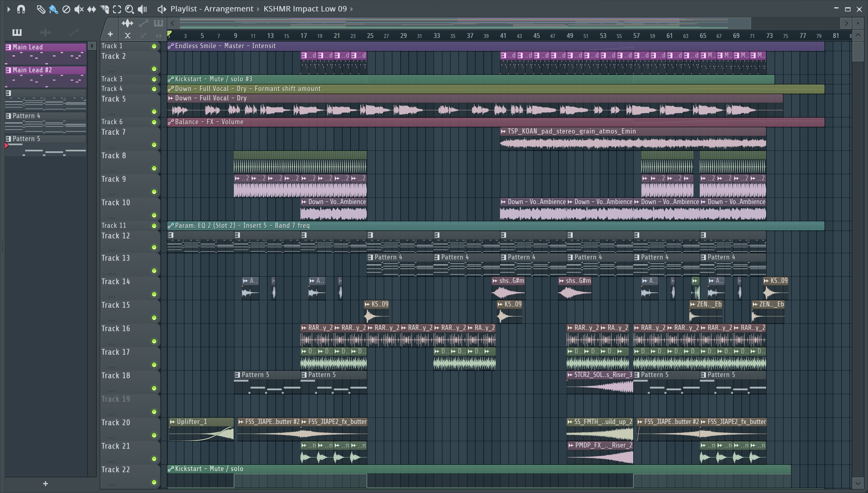Select the Paint brush tool
Image resolution: width=868 pixels, height=493 pixels.
pyautogui.click(x=53, y=9)
